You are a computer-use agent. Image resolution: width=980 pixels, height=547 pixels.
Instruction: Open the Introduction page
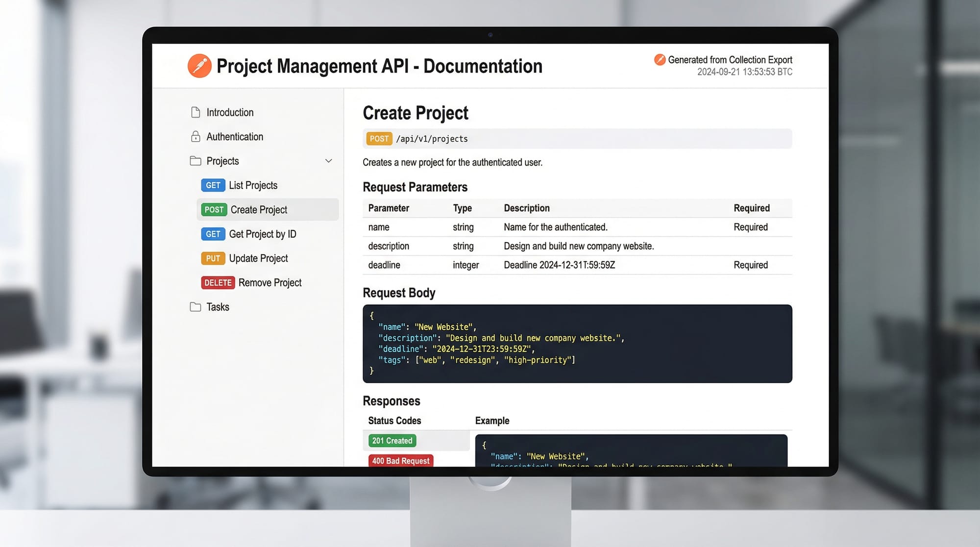pos(230,112)
